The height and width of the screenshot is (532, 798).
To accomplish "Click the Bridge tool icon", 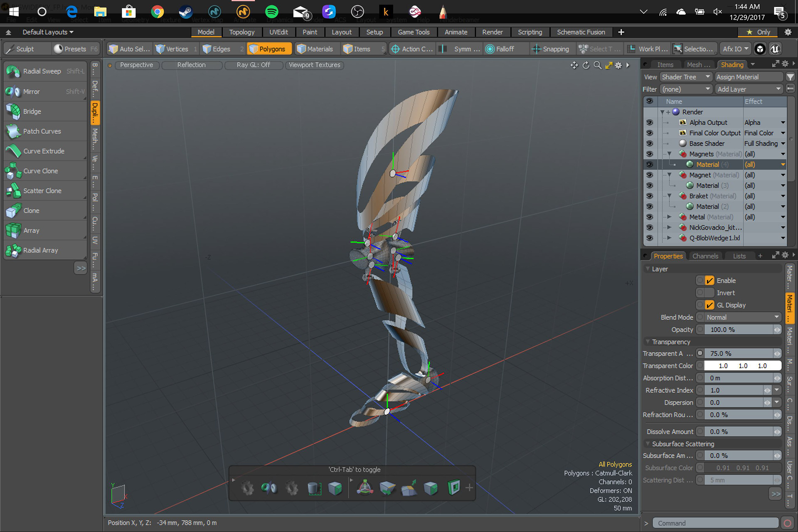I will point(13,111).
